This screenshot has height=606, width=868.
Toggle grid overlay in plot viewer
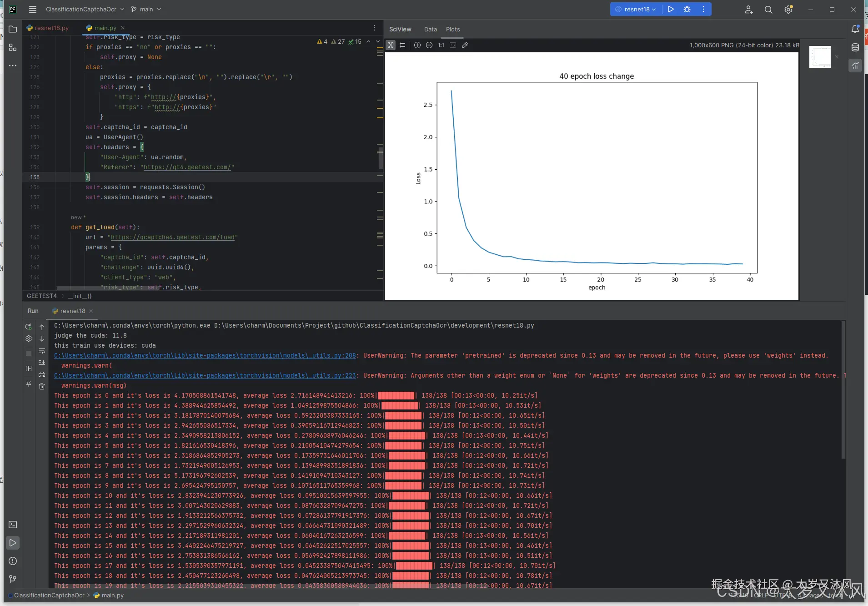(x=402, y=45)
